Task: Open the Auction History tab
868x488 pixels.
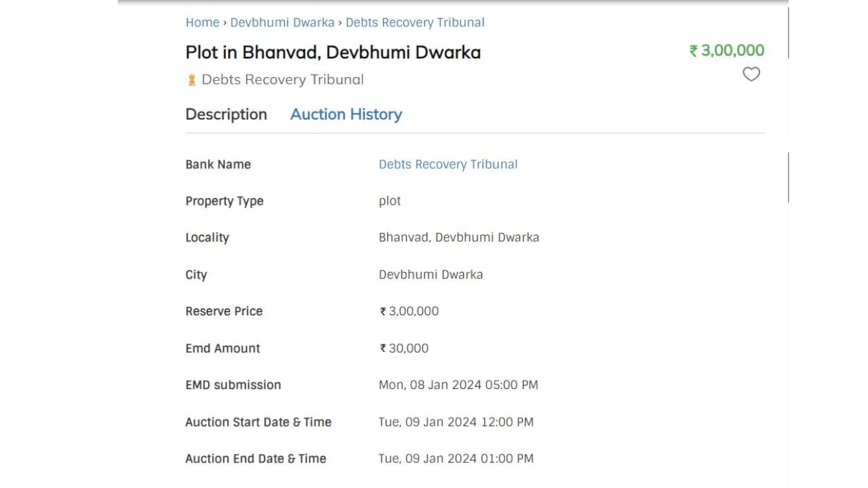Action: pos(346,114)
